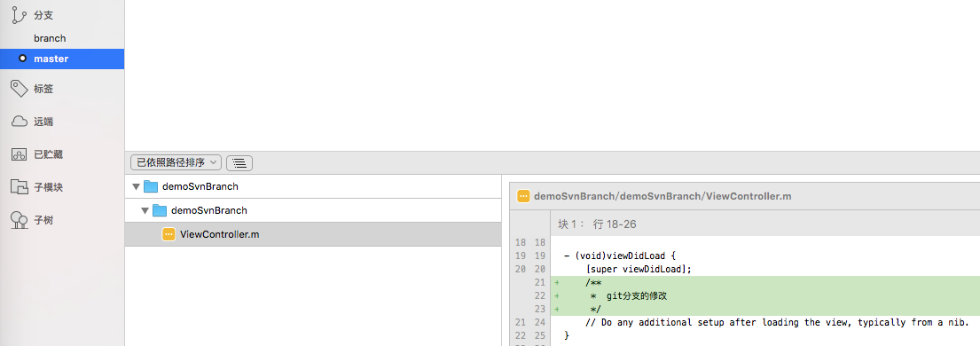Viewport: 980px width, 346px height.
Task: Select ViewController.m file row
Action: click(313, 234)
